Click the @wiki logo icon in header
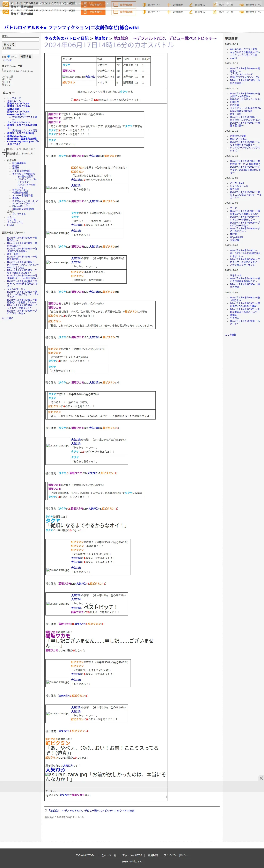Screen dimensions: 264x868 pyautogui.click(x=5, y=12)
